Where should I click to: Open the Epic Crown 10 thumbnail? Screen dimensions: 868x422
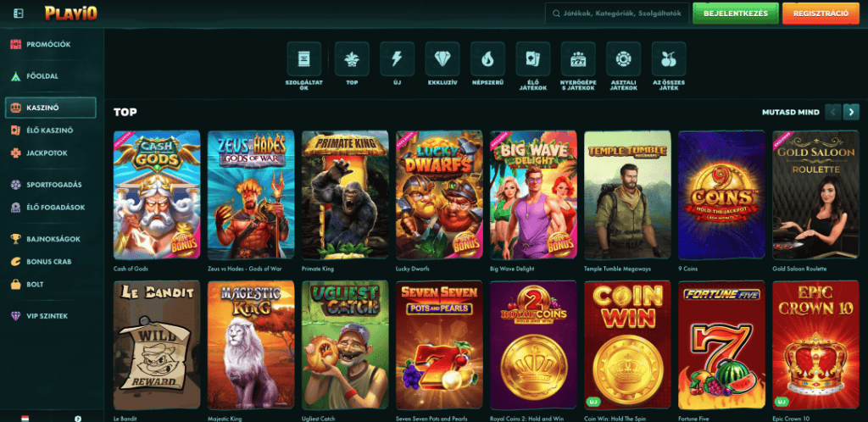click(816, 345)
